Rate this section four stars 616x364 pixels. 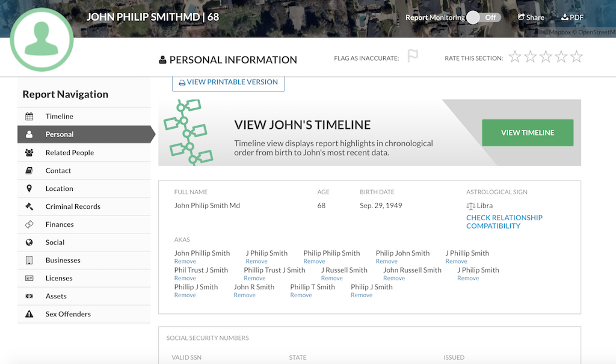click(x=561, y=57)
